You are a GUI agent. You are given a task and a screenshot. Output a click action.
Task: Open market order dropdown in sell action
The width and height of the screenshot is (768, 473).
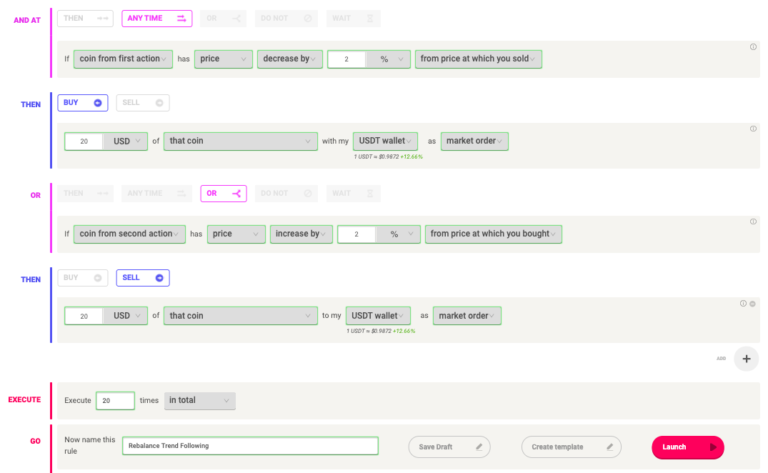click(x=467, y=316)
